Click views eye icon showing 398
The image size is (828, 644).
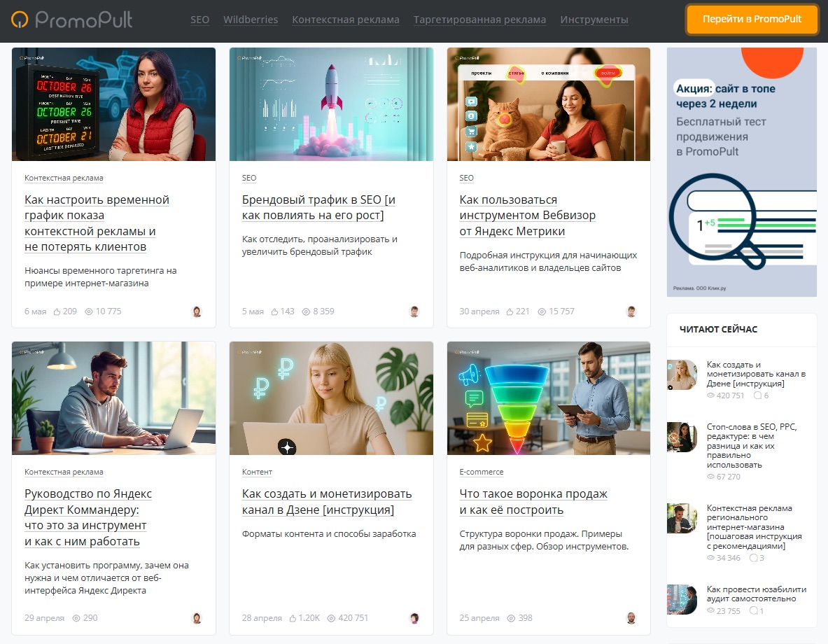(511, 618)
